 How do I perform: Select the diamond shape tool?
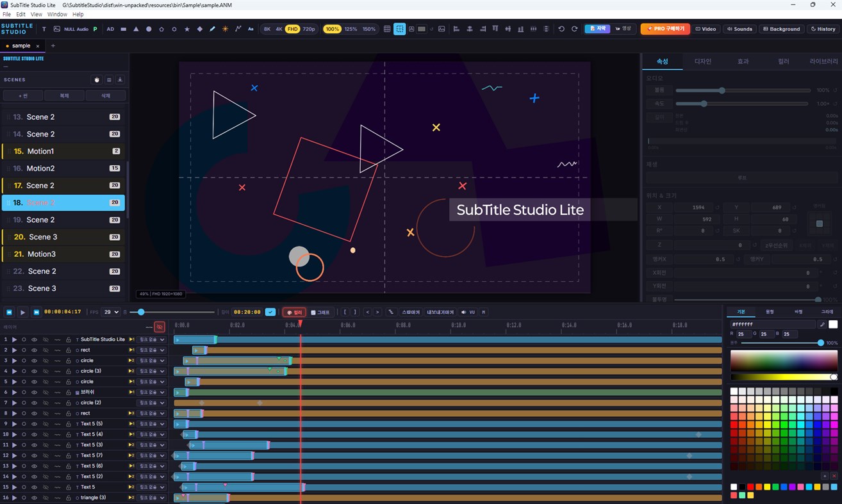tap(200, 29)
